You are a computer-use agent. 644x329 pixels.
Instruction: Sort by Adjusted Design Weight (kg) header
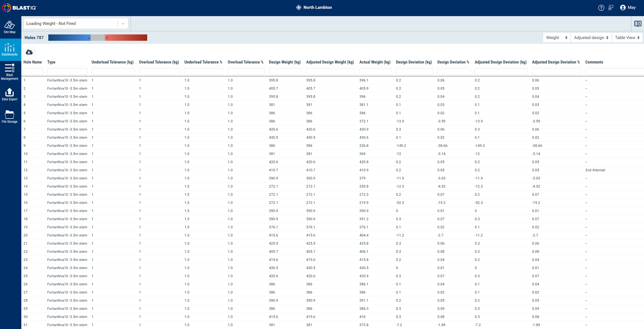pos(330,62)
